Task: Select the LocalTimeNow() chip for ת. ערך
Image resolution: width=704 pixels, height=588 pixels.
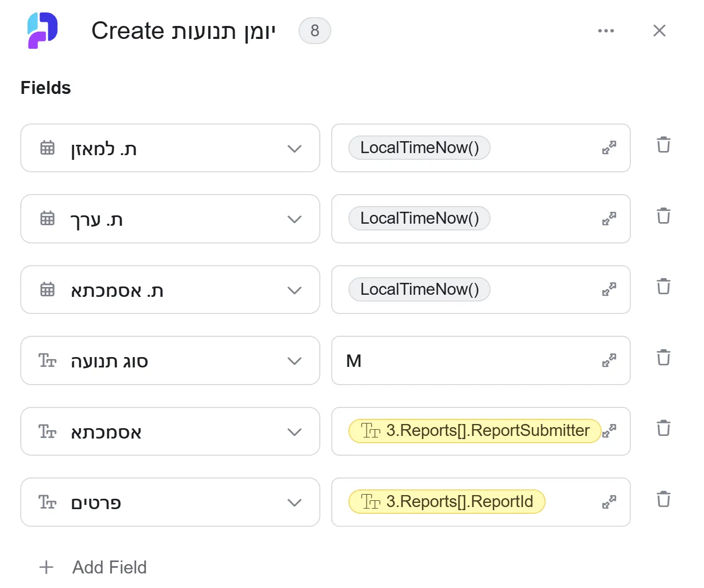Action: [x=419, y=218]
